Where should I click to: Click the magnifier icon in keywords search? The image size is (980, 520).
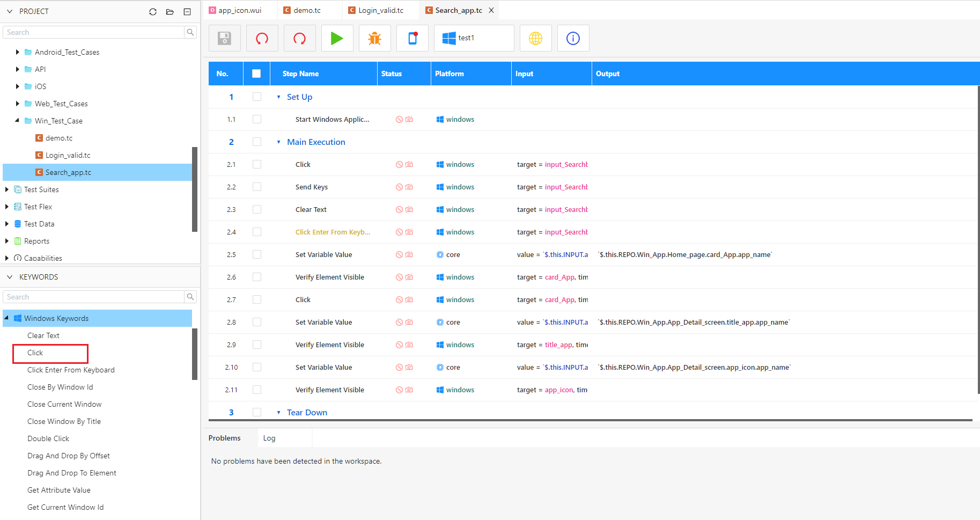point(190,297)
